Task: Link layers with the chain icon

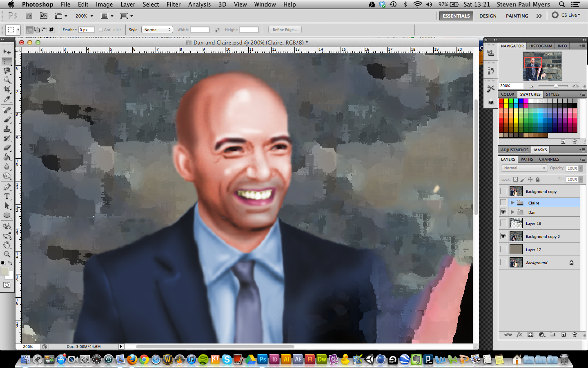Action: coord(508,334)
